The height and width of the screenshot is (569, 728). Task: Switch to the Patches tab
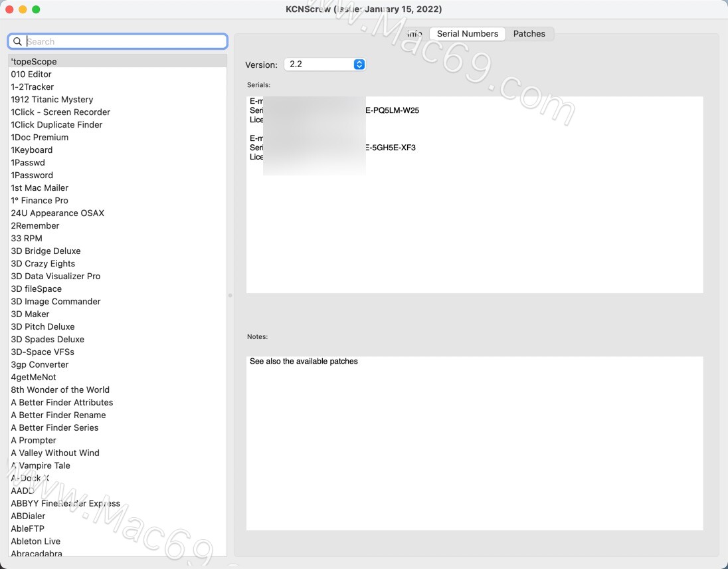point(530,34)
